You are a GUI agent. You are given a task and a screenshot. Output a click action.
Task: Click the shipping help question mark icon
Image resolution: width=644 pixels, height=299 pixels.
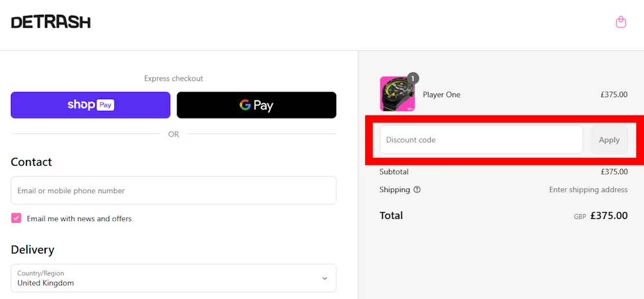point(417,189)
